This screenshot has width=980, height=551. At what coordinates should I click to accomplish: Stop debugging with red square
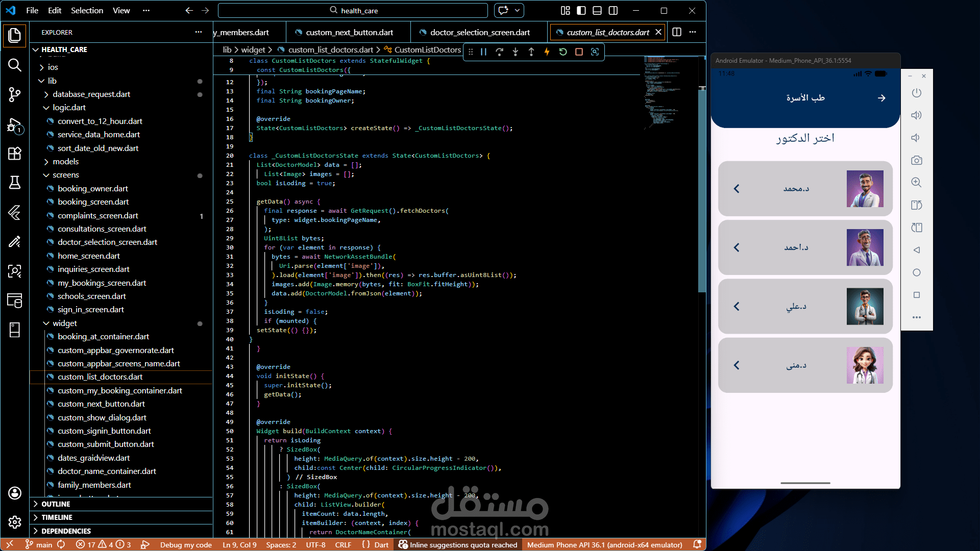coord(579,52)
